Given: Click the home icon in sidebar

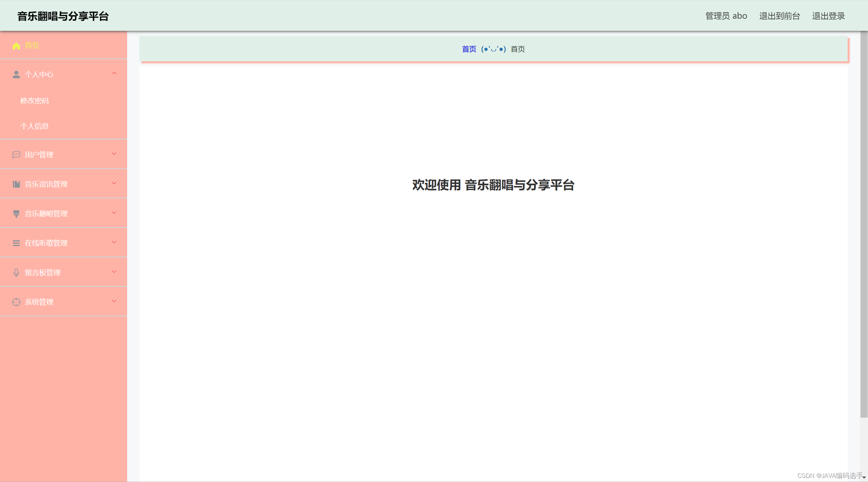Looking at the screenshot, I should pyautogui.click(x=16, y=46).
